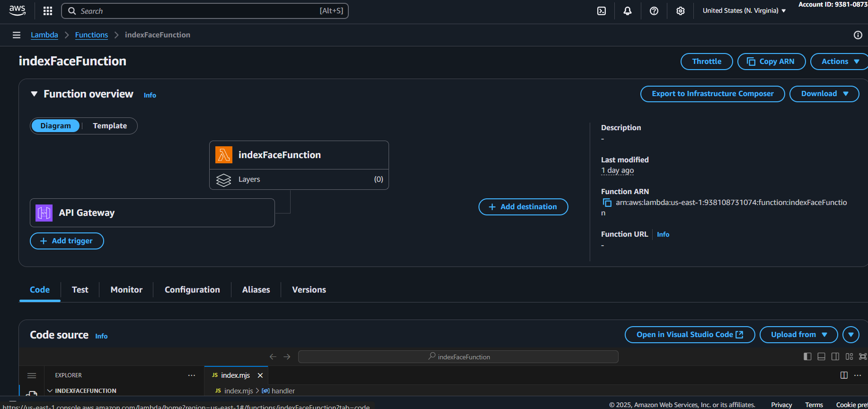
Task: Click Export to Infrastructure Composer
Action: [713, 94]
